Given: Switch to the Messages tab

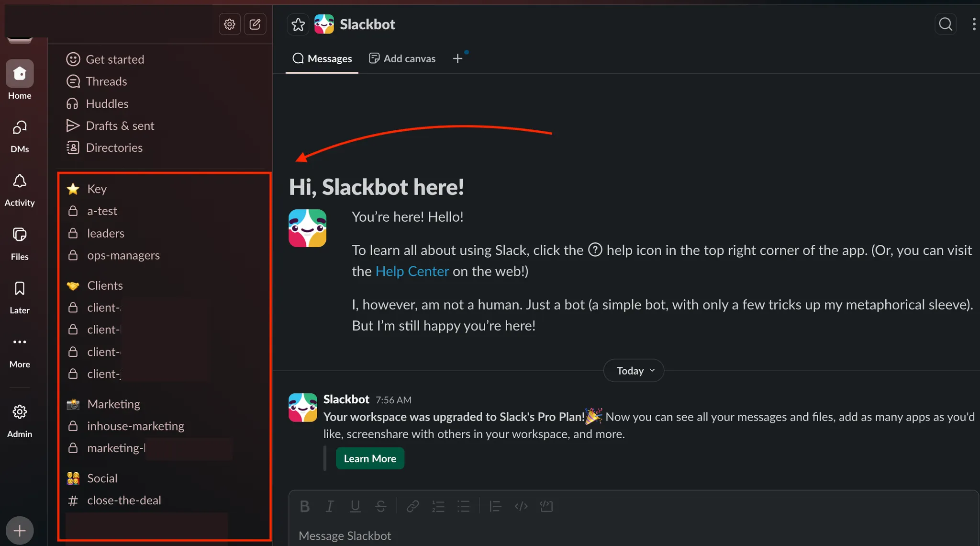Looking at the screenshot, I should 322,58.
